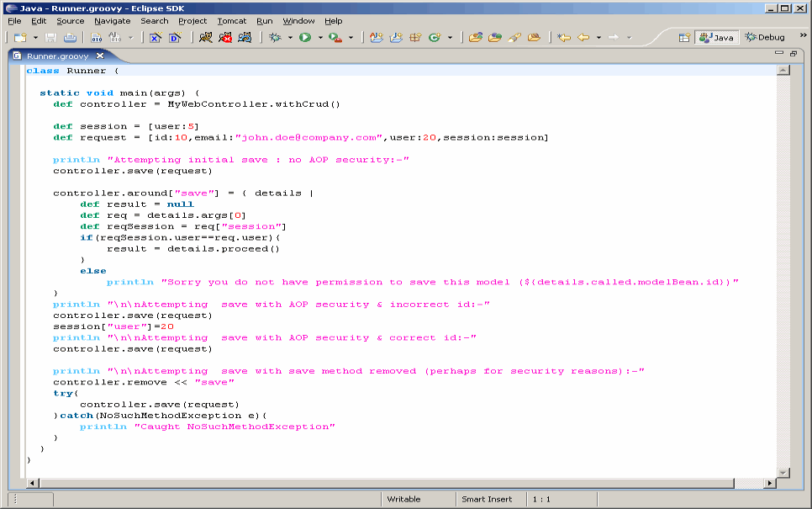The width and height of the screenshot is (812, 509).
Task: Click the Print icon in toolbar
Action: tap(70, 38)
